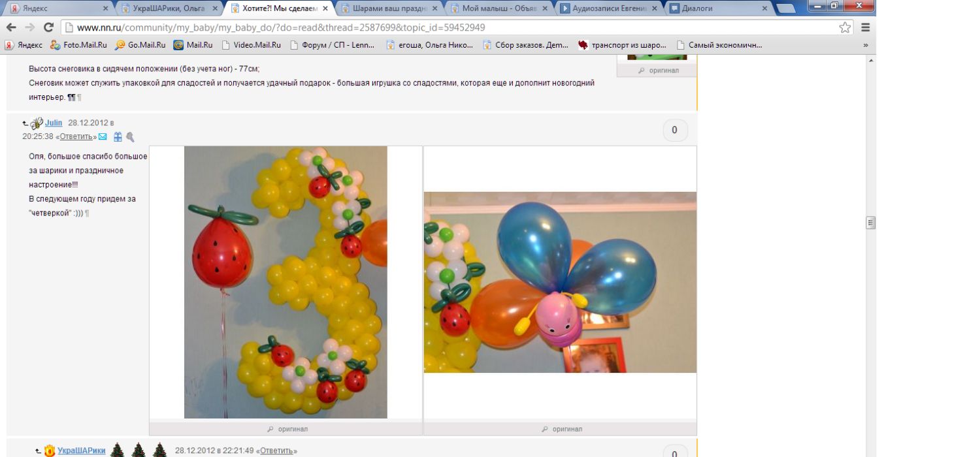
Task: Click the parent-post arrow before УкраШАРики
Action: tap(39, 450)
